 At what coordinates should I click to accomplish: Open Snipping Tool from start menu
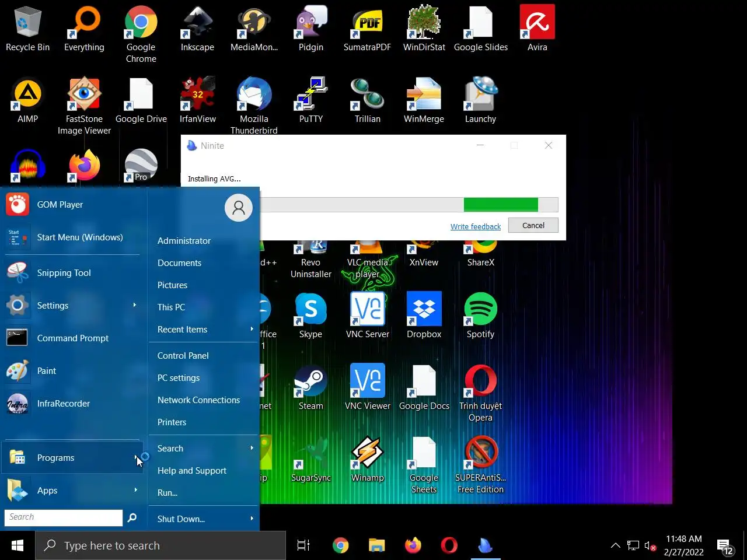[x=72, y=273]
